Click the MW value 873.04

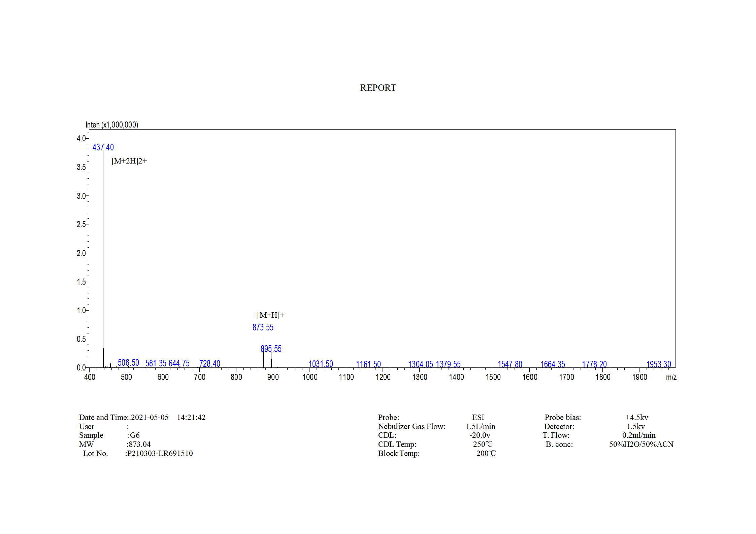click(139, 444)
